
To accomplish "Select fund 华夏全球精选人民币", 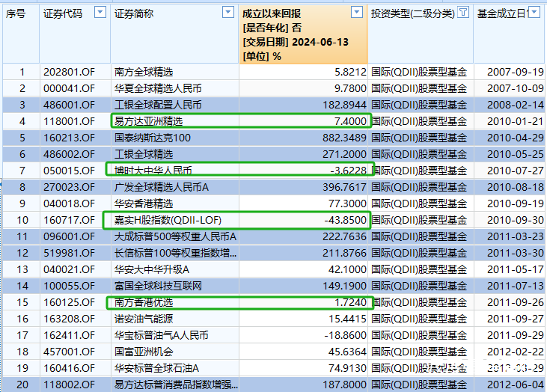I will [158, 88].
